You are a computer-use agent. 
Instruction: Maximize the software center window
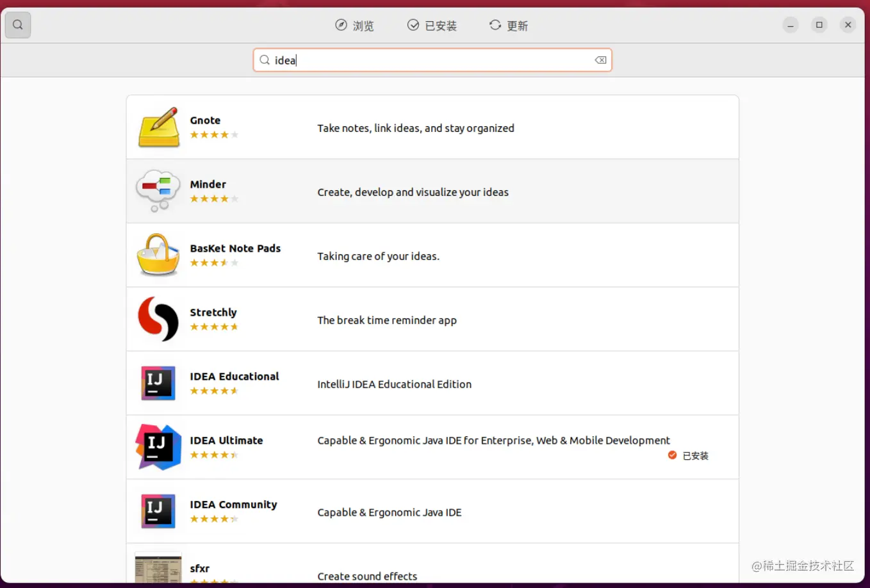(819, 25)
